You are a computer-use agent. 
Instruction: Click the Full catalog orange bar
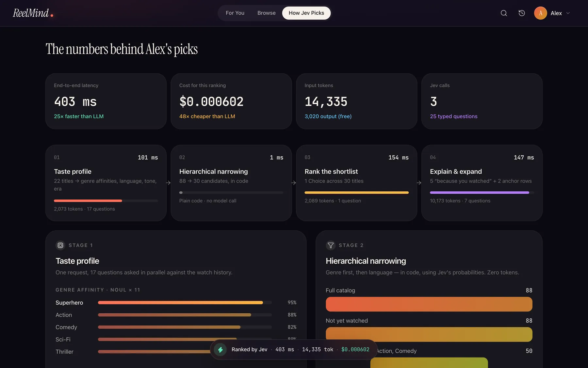click(x=429, y=304)
